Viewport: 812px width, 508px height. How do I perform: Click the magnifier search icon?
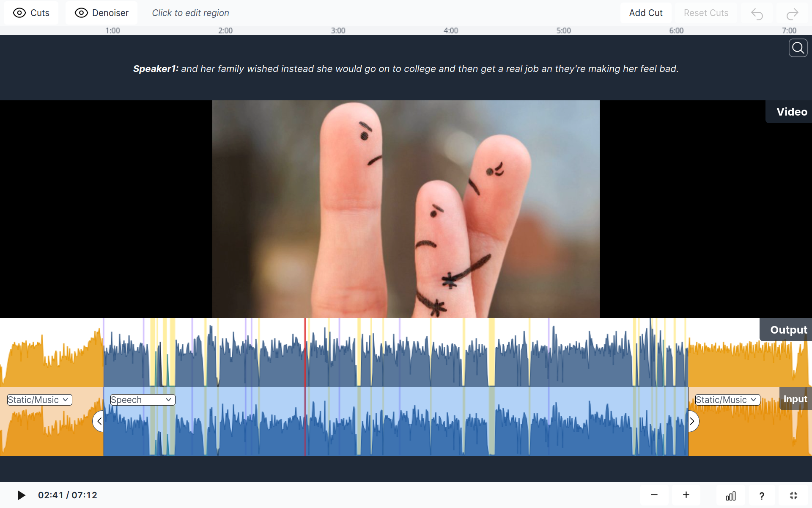pos(798,48)
